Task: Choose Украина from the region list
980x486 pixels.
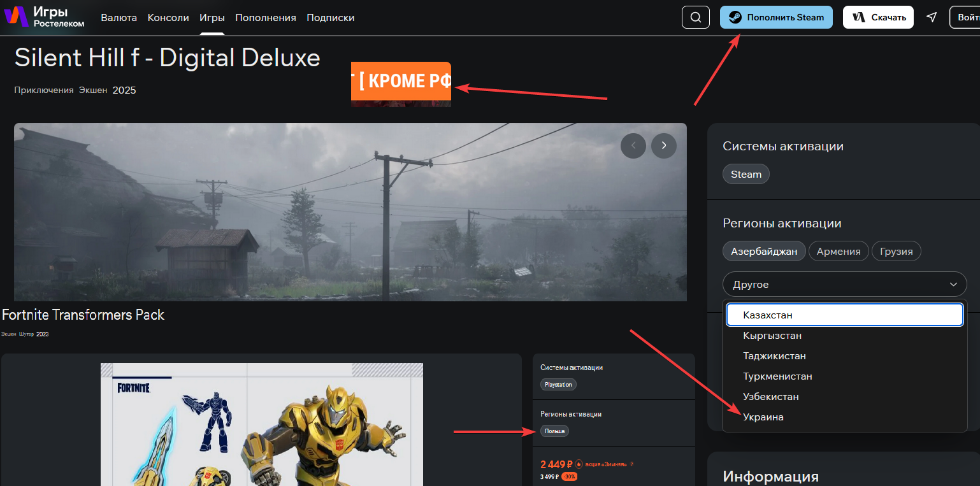Action: (844, 417)
